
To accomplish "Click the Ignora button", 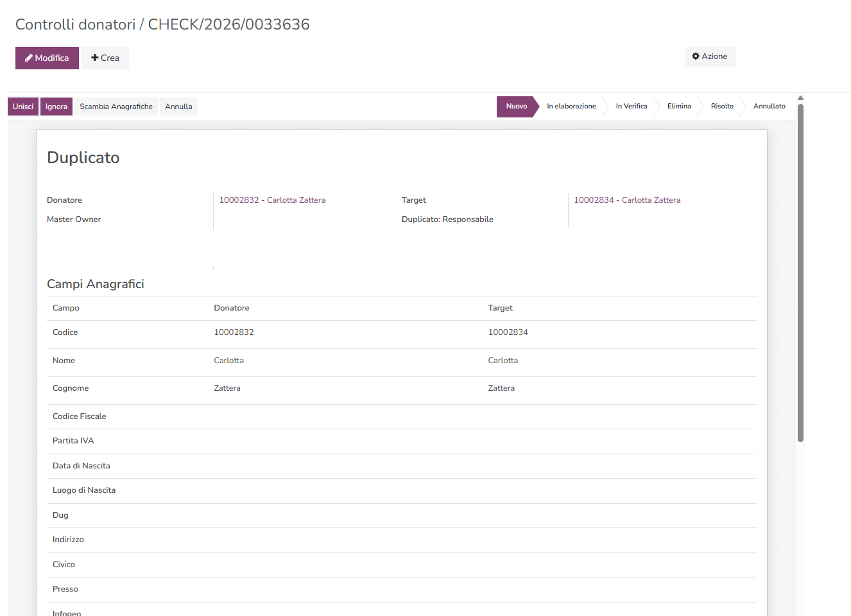I will [56, 107].
